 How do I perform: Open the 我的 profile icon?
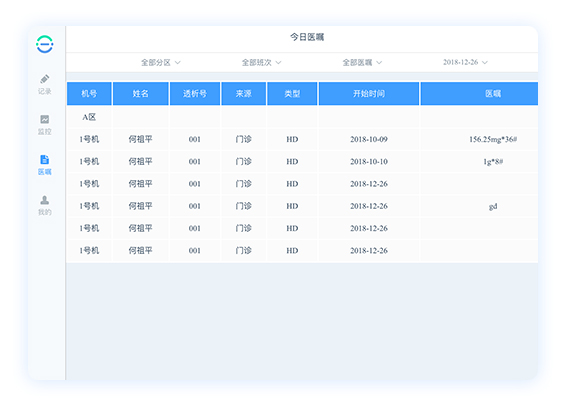pos(44,200)
